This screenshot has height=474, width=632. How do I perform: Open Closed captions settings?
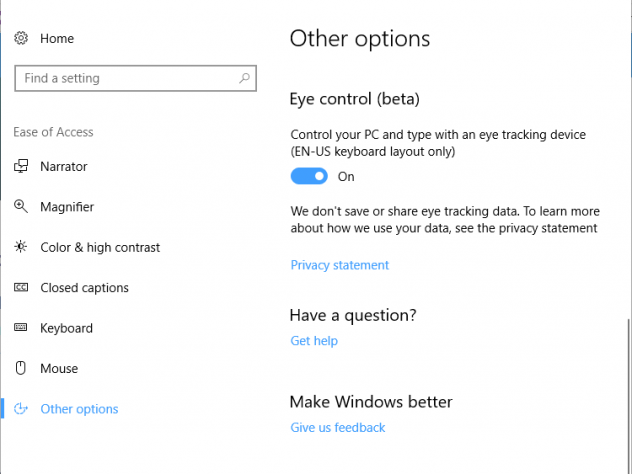tap(84, 288)
